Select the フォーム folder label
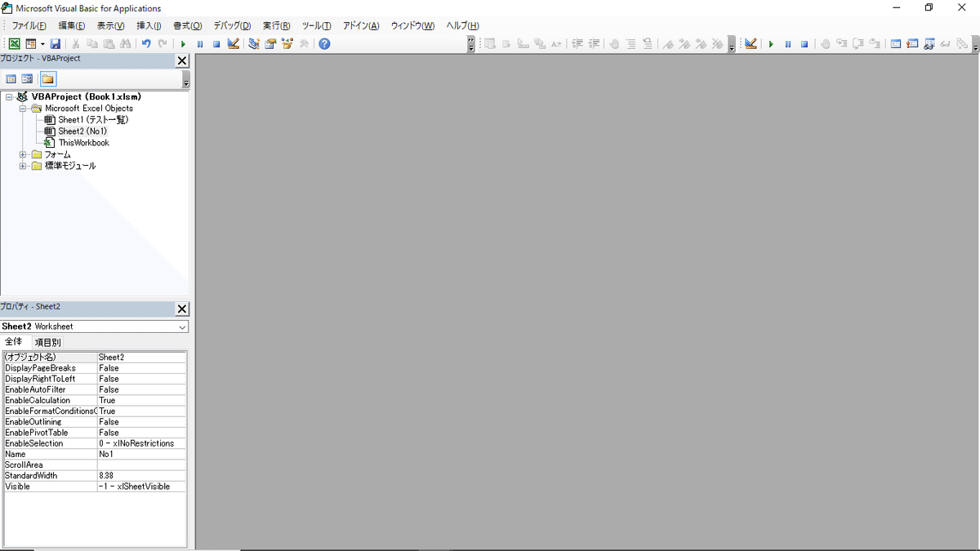This screenshot has width=980, height=551. (x=57, y=154)
